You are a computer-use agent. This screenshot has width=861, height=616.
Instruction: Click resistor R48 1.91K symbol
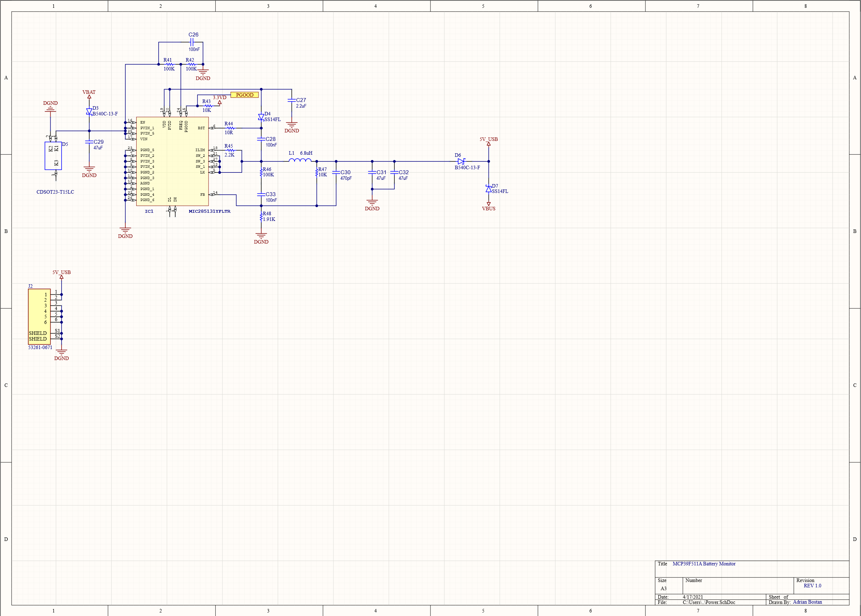pyautogui.click(x=261, y=217)
